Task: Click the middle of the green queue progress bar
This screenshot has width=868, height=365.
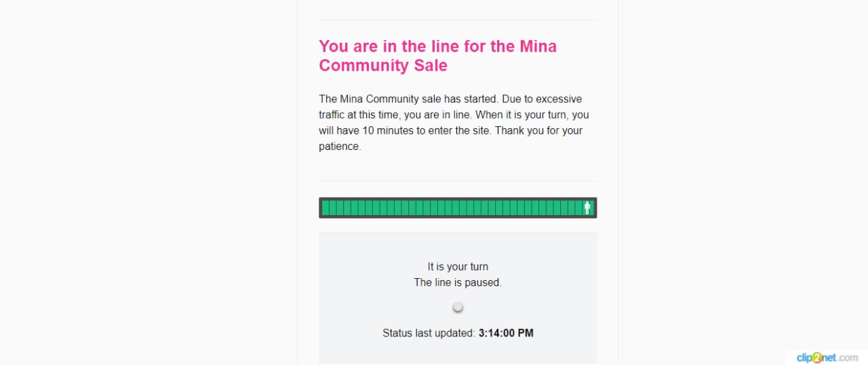Action: (458, 208)
